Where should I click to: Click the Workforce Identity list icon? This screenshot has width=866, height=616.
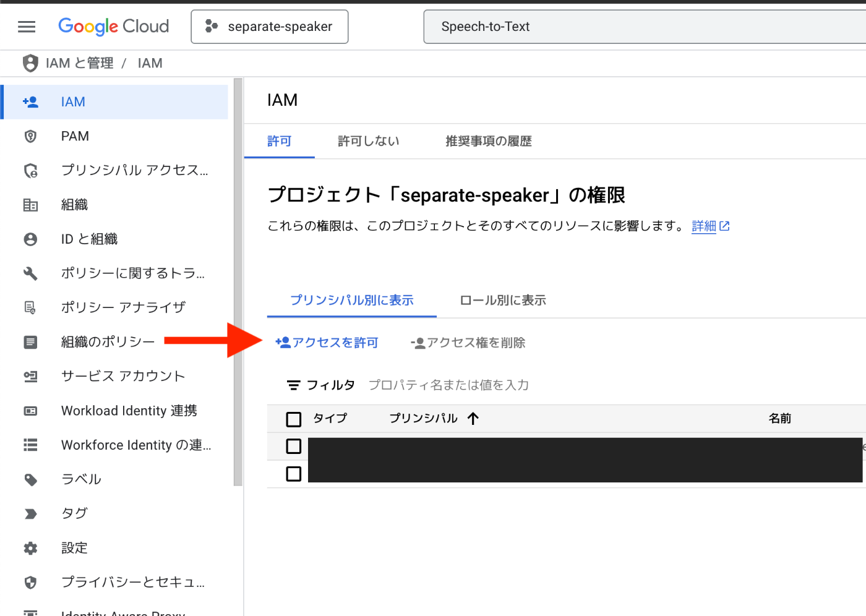30,445
